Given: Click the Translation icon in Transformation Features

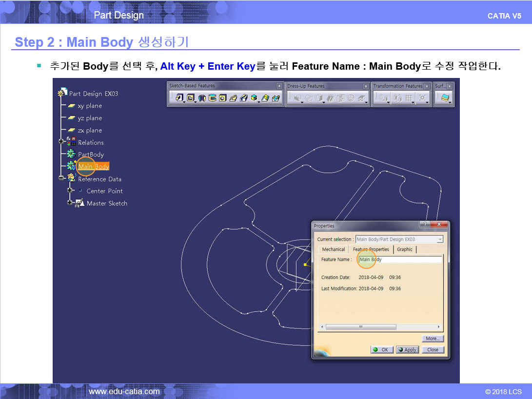Looking at the screenshot, I should pos(383,98).
